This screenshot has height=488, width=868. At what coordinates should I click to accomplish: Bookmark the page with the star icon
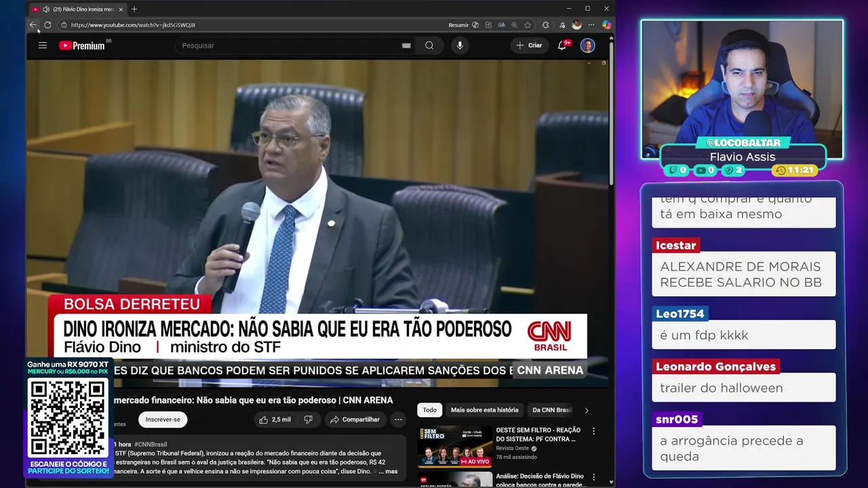coord(528,25)
